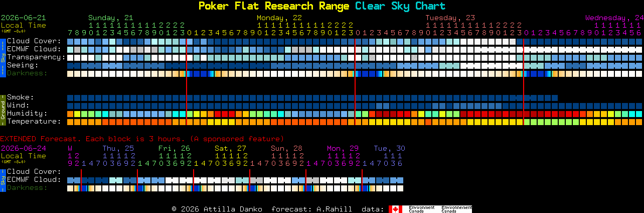Click the Sat, 27 extended day header
The image size is (644, 213).
231,148
